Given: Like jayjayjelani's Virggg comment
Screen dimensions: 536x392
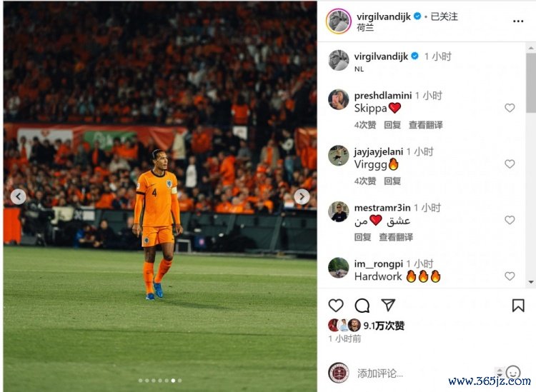Looking at the screenshot, I should [x=510, y=164].
